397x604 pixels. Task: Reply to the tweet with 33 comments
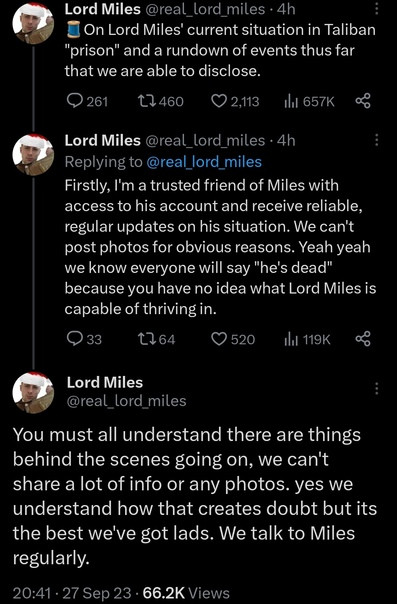[84, 339]
